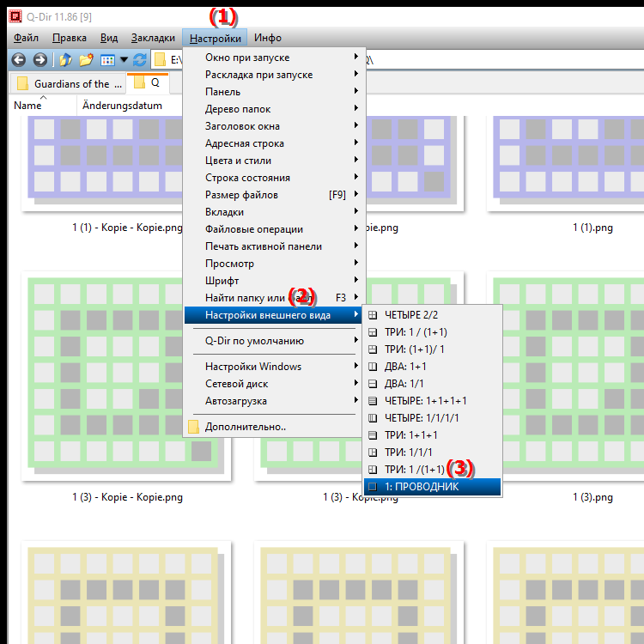Select thumbnail 1 (3).png
644x644 pixels.
(x=566, y=376)
